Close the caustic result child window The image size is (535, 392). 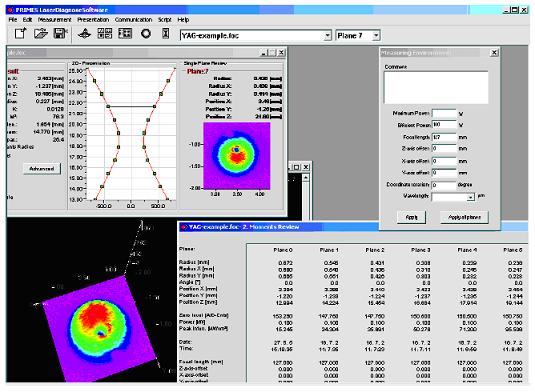(x=281, y=53)
